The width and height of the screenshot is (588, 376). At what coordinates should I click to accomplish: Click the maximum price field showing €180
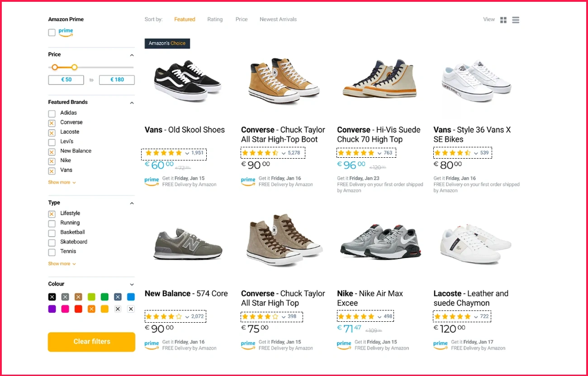tap(117, 80)
